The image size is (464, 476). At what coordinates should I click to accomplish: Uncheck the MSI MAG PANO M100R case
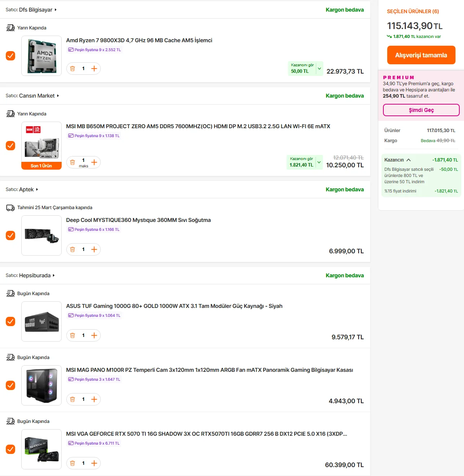coord(10,385)
